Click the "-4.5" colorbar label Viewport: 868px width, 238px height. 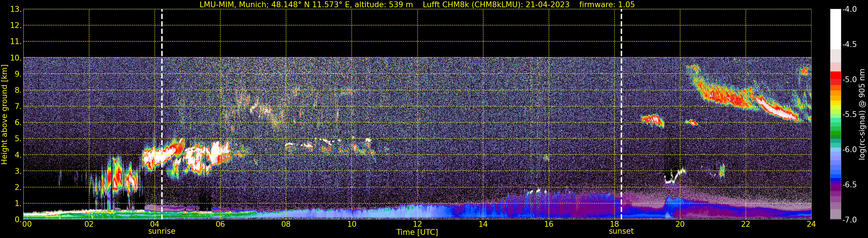tap(850, 44)
